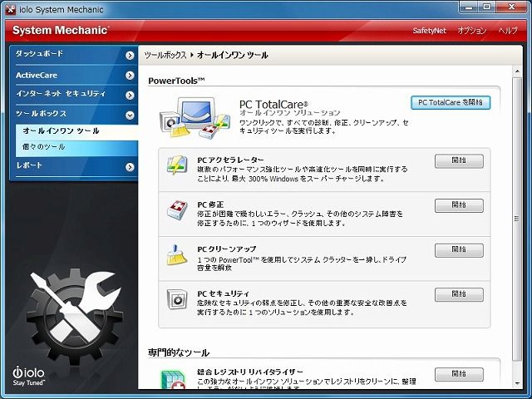Click the 専門的なツール section heading
Image resolution: width=532 pixels, height=399 pixels.
pyautogui.click(x=179, y=352)
